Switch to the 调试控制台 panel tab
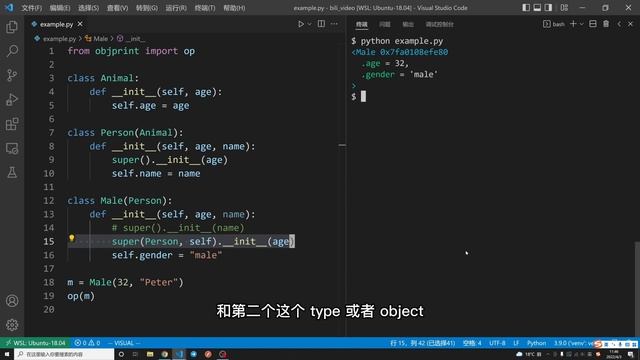The height and width of the screenshot is (360, 640). (x=440, y=24)
